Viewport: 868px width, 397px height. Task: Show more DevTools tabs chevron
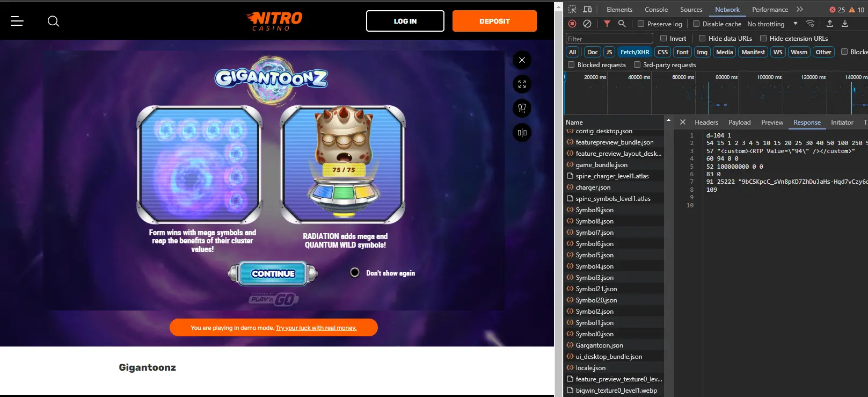pos(800,10)
